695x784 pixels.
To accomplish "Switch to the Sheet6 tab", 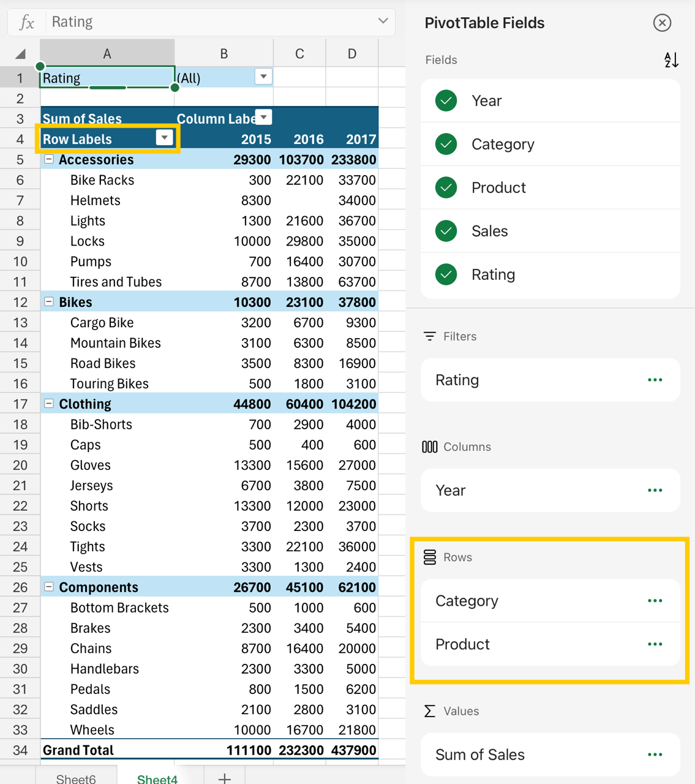I will click(x=75, y=778).
